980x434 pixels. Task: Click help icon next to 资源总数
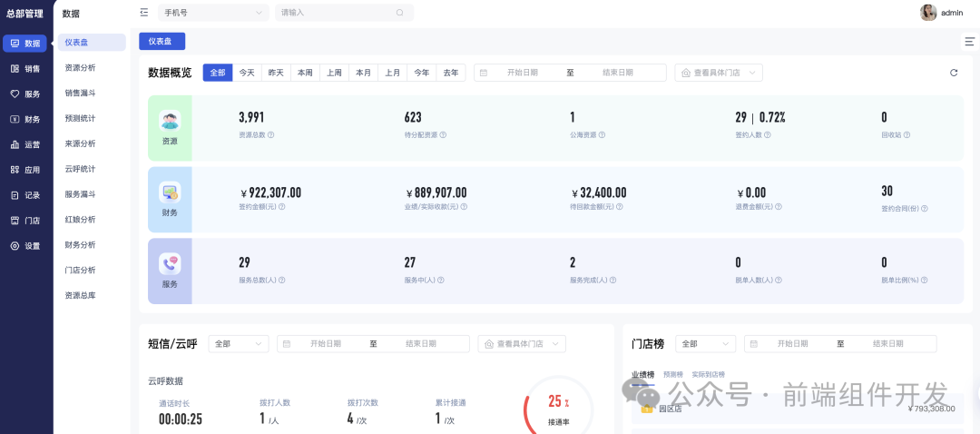[x=271, y=134]
